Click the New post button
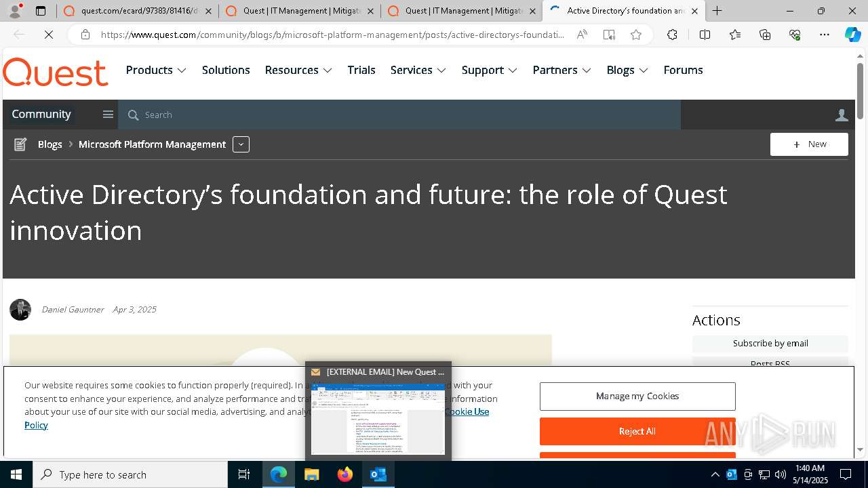868x488 pixels. (x=809, y=144)
